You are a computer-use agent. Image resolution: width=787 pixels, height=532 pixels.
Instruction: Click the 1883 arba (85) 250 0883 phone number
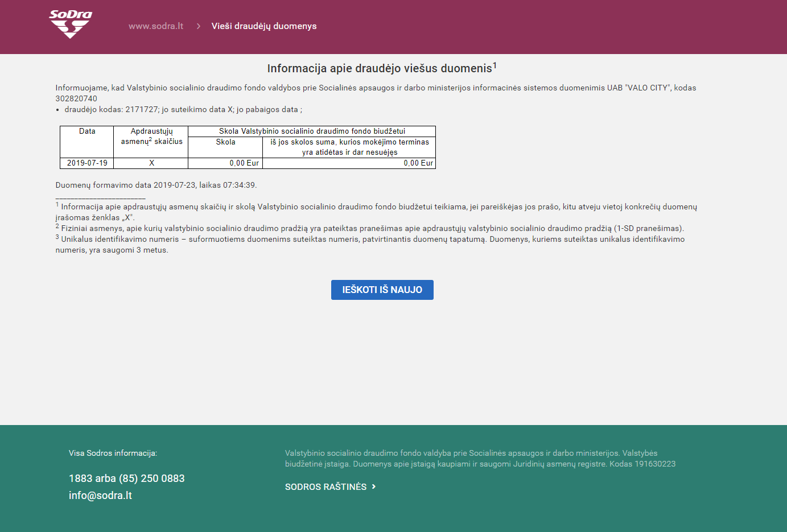126,479
